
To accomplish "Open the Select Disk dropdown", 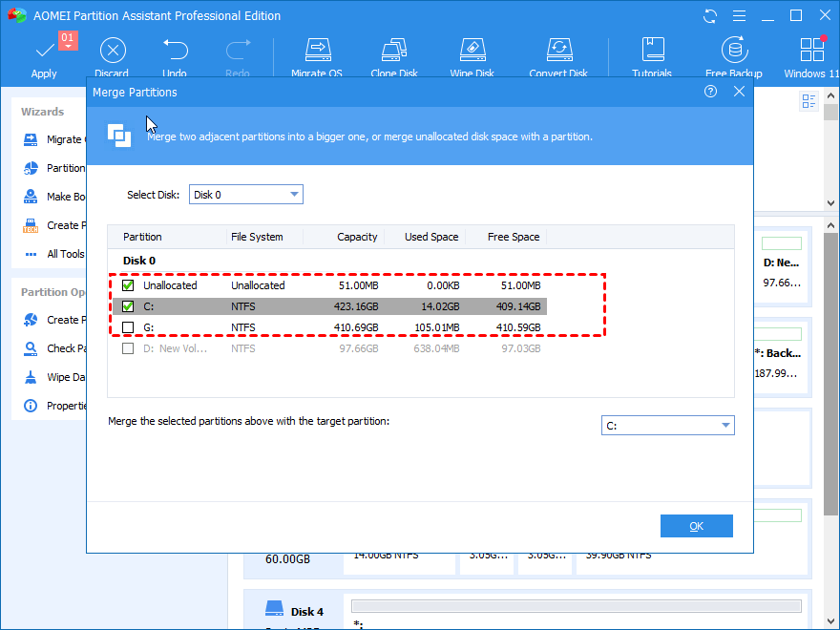I will (x=246, y=195).
